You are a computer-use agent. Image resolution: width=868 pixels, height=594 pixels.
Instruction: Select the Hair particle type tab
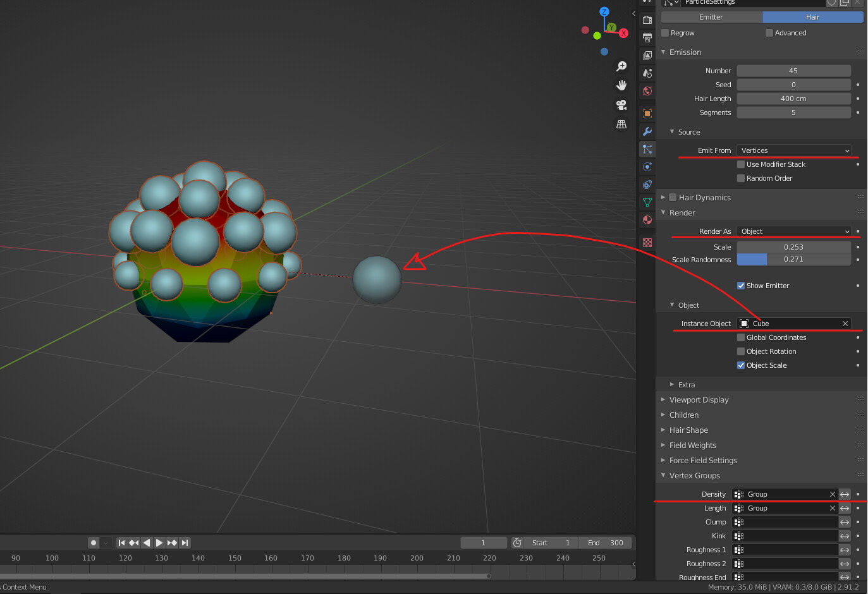(x=812, y=17)
